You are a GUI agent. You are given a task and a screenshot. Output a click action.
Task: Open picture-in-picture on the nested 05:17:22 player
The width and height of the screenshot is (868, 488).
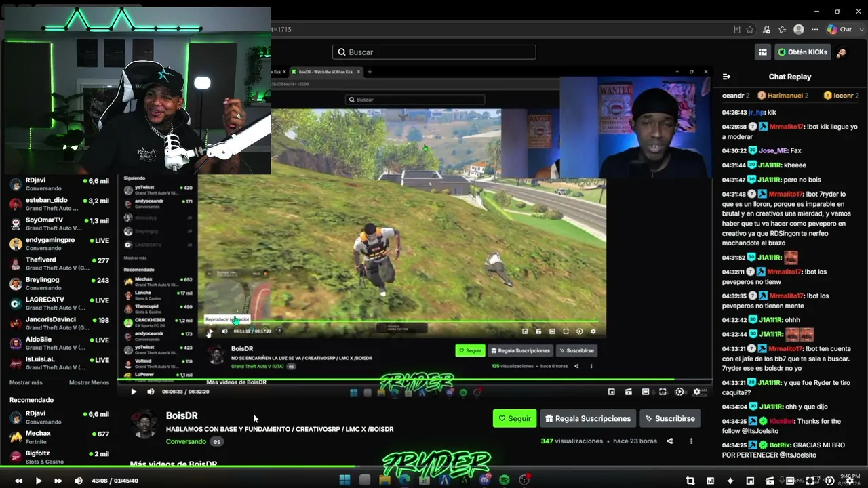tap(525, 331)
